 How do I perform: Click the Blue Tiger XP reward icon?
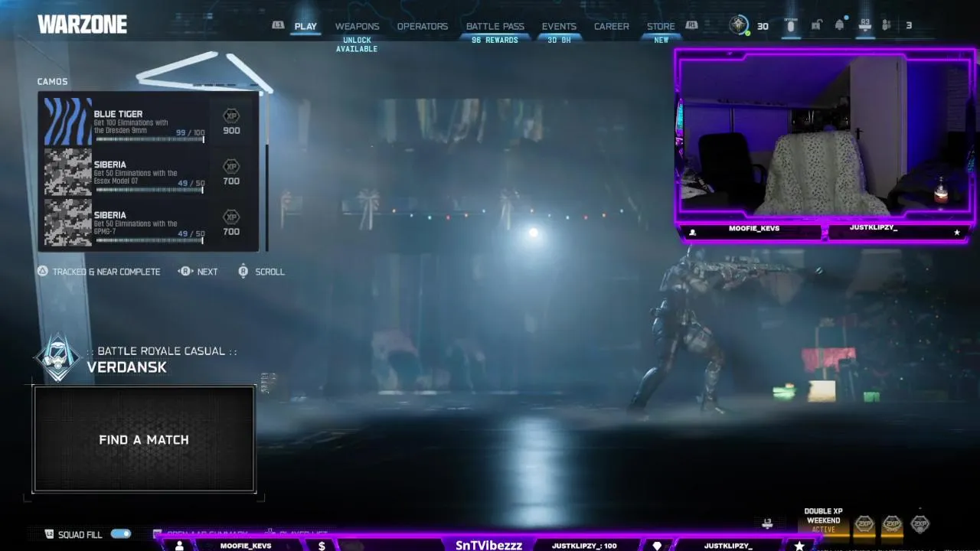231,116
